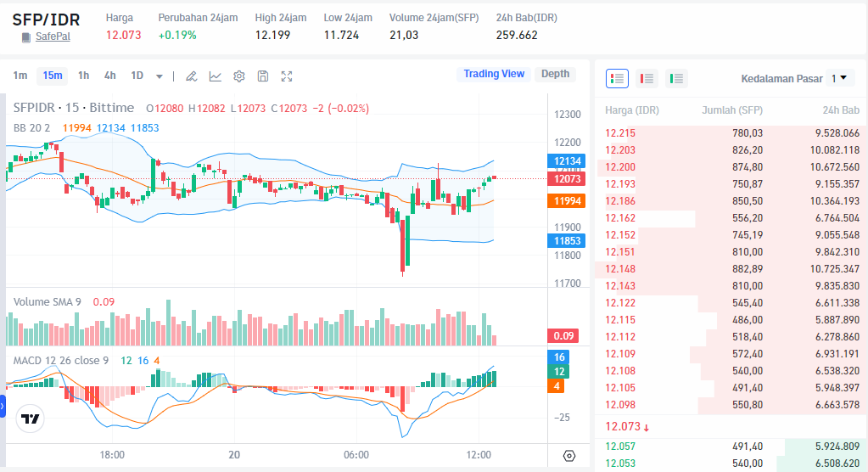Click the 11853 lower band price tag
The height and width of the screenshot is (472, 868).
coord(567,241)
